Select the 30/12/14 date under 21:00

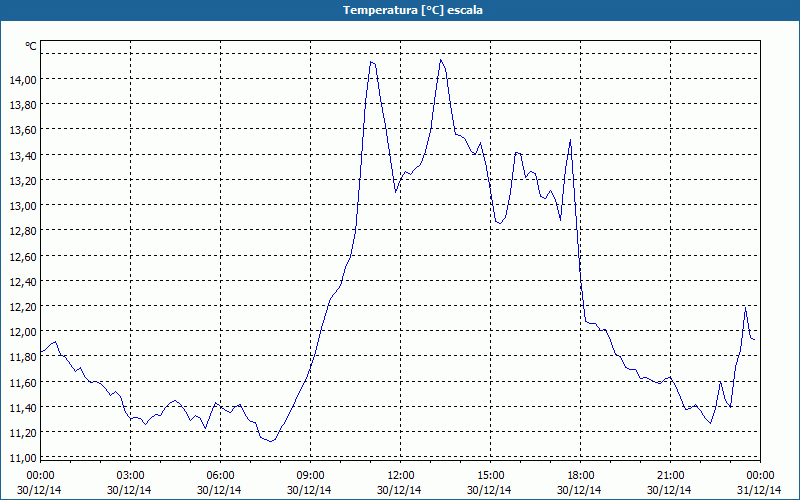pos(669,490)
